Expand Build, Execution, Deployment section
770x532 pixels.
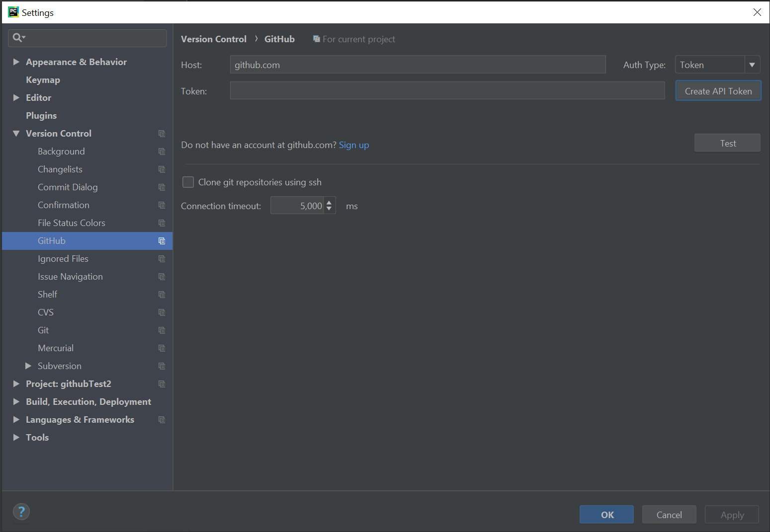click(x=16, y=402)
